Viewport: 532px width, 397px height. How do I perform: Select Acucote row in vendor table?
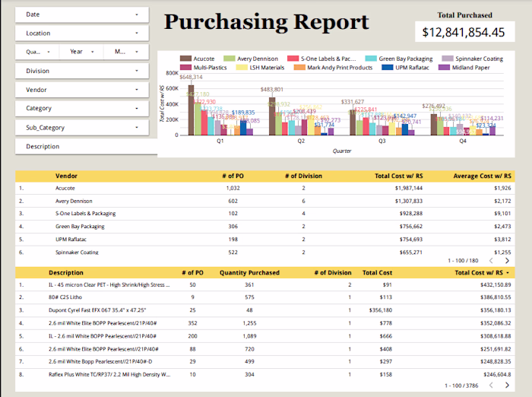[x=265, y=188]
